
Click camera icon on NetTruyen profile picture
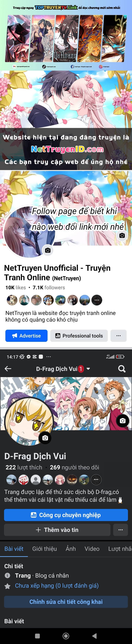coord(48,250)
